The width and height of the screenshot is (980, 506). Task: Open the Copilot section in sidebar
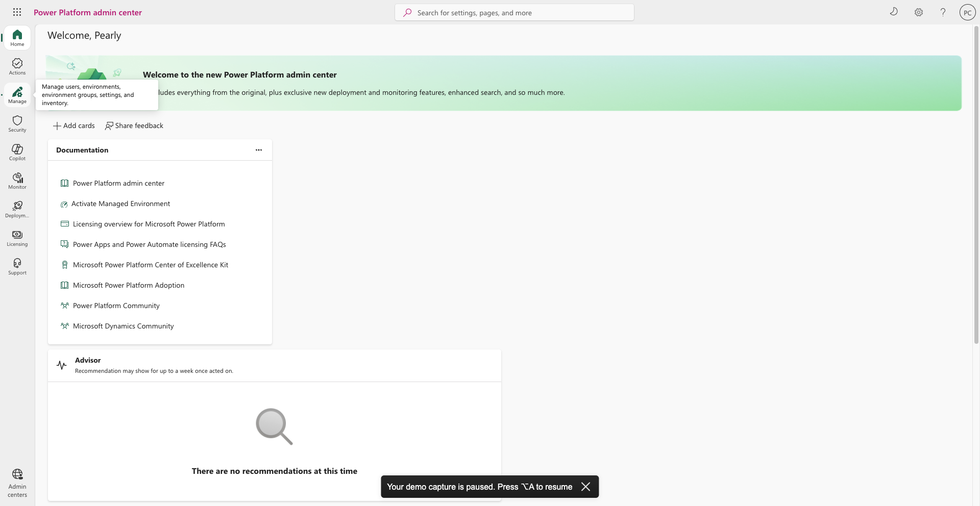[x=17, y=152]
